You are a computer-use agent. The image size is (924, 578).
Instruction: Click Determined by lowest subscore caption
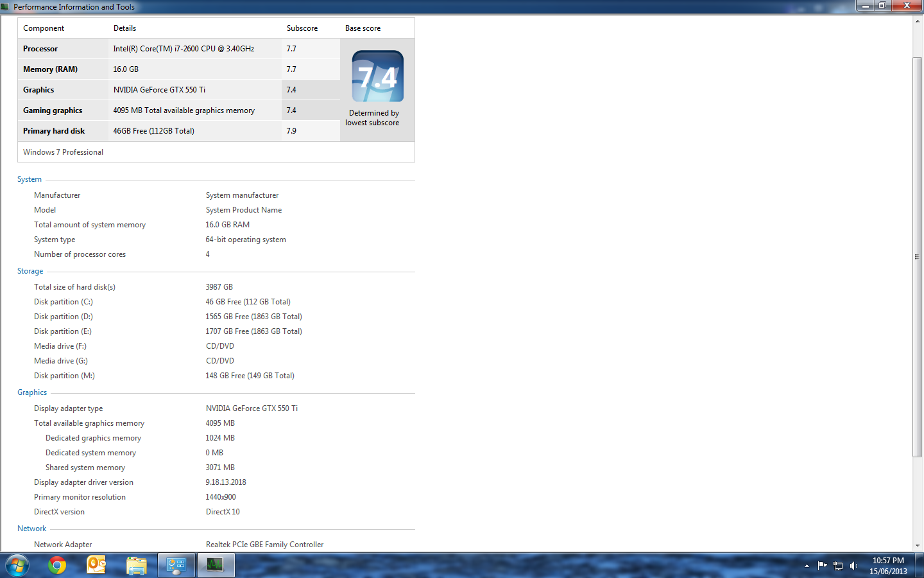[x=373, y=118]
